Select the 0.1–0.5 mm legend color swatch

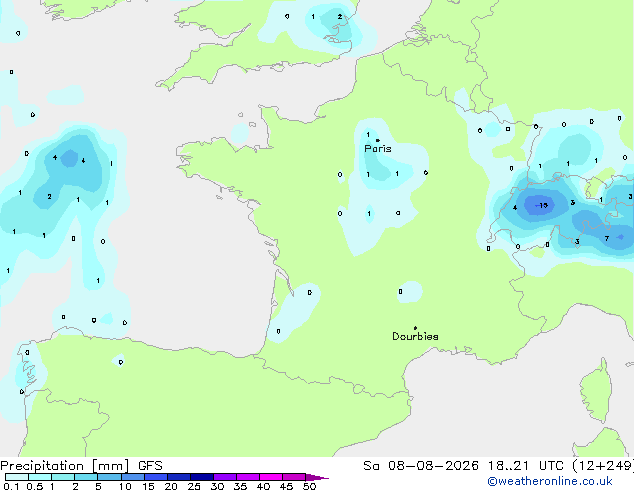(x=17, y=477)
